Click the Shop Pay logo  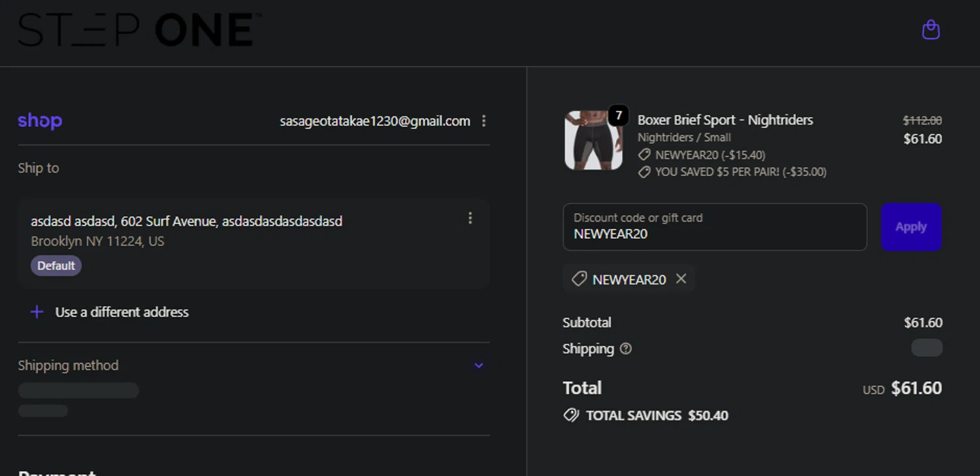(40, 121)
